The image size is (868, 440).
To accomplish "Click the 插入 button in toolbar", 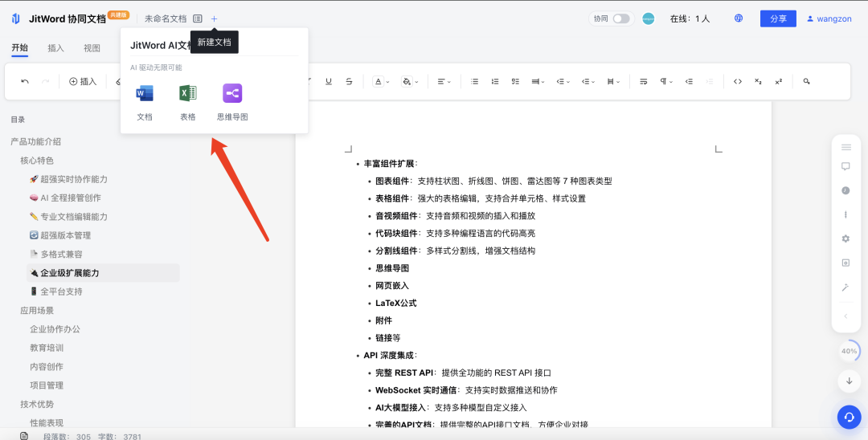I will coord(83,81).
